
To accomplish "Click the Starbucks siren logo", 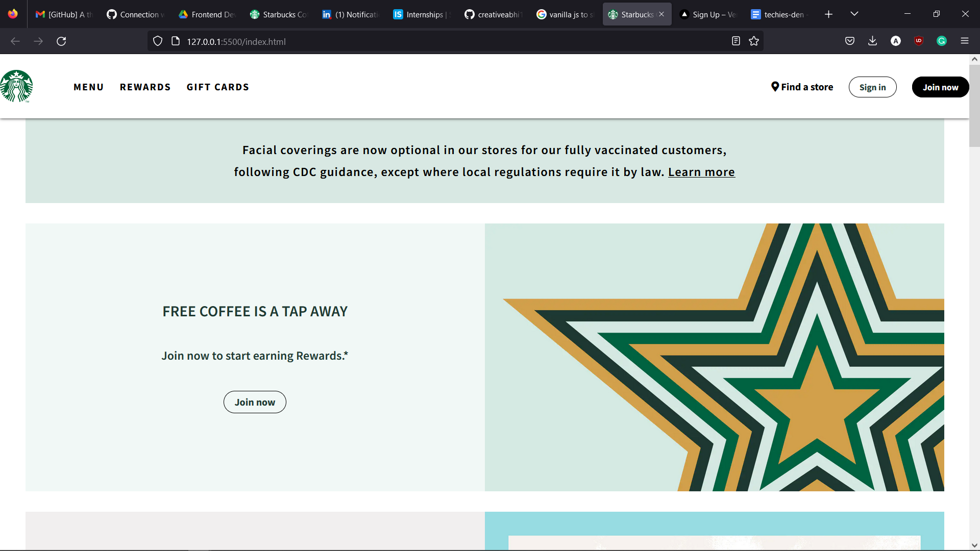I will 16,86.
